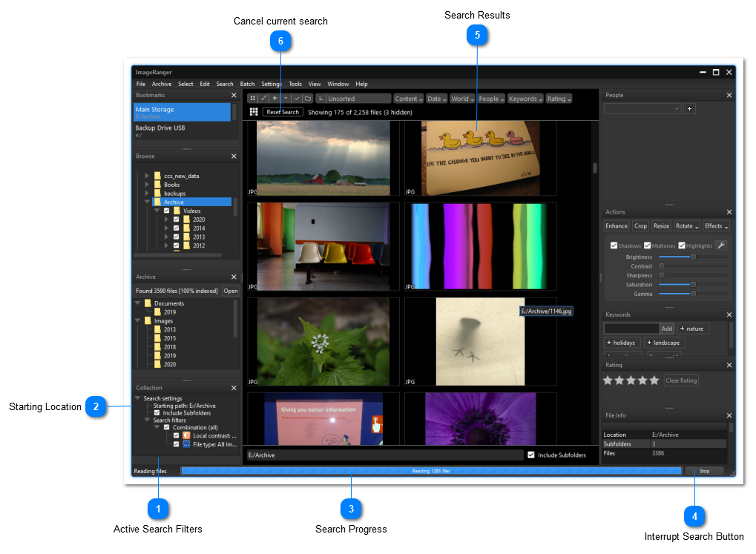The image size is (756, 554).
Task: Click the grid view icon beside Reset Search
Action: (254, 112)
